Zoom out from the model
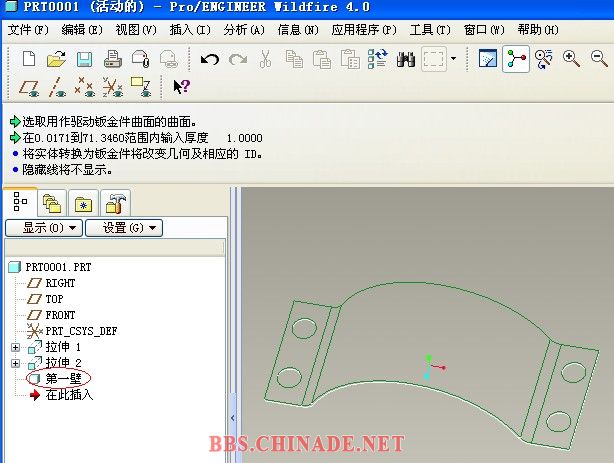614x463 pixels. (x=599, y=59)
